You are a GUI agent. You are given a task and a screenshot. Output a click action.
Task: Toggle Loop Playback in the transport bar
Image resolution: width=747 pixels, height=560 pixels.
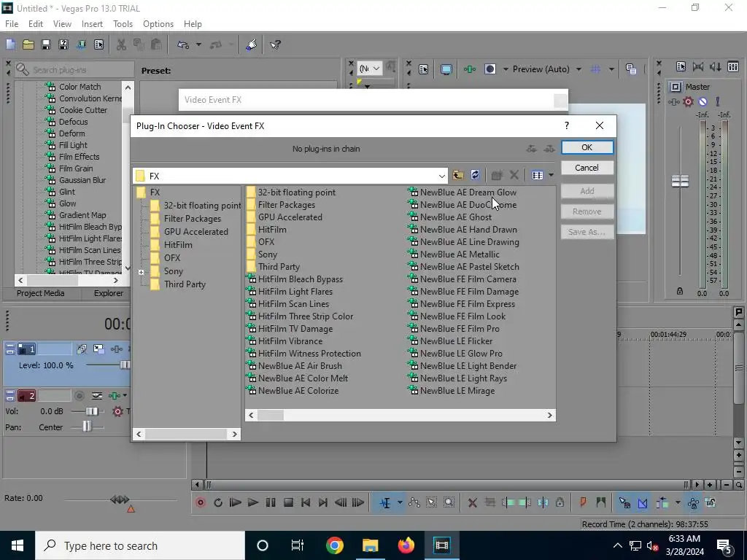click(218, 502)
